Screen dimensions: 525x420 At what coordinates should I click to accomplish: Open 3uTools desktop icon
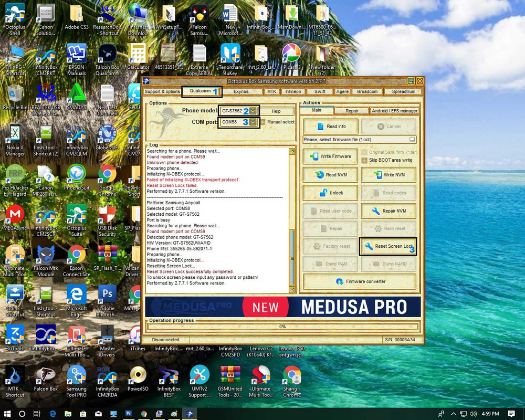click(x=15, y=338)
